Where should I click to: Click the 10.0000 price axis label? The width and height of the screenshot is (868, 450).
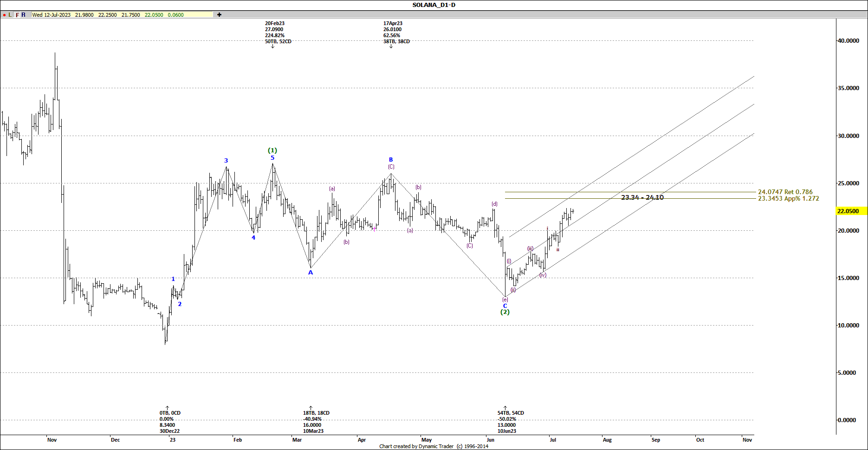[x=848, y=326]
